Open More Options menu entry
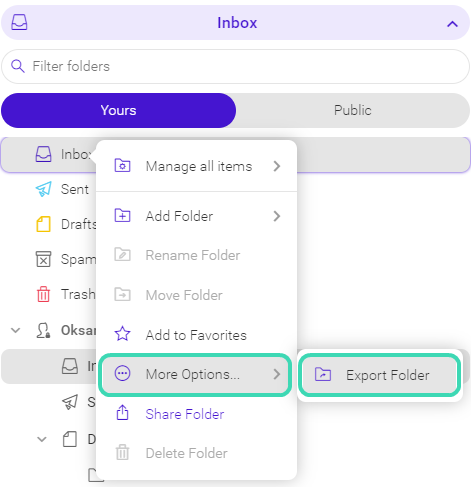 tap(195, 374)
